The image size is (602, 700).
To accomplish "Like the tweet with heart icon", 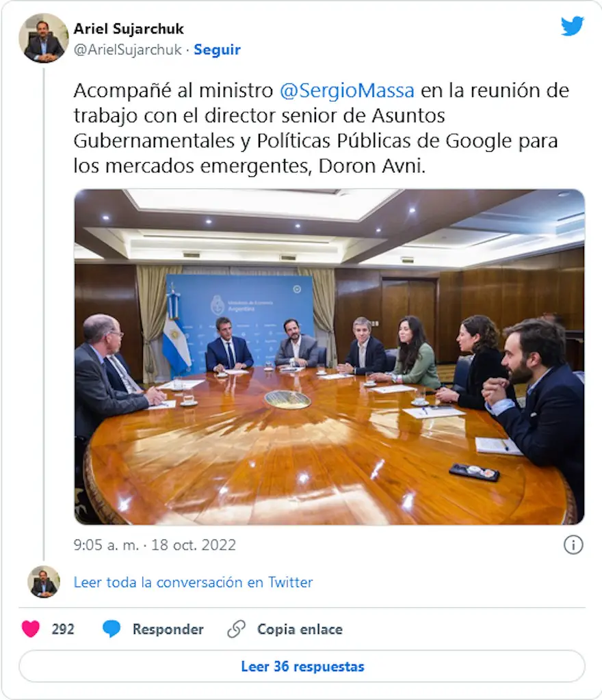I will tap(31, 629).
